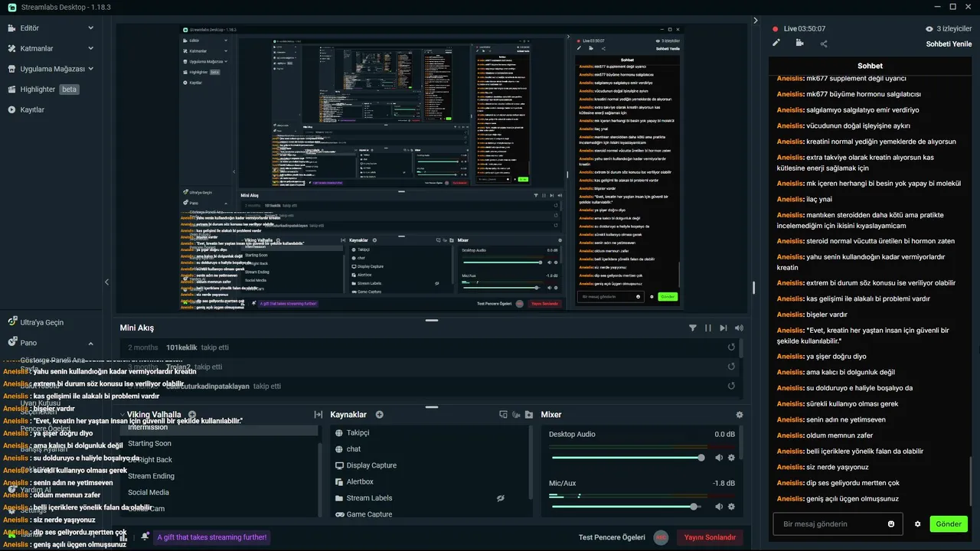Toggle recording with REC button
The height and width of the screenshot is (551, 980).
click(661, 538)
